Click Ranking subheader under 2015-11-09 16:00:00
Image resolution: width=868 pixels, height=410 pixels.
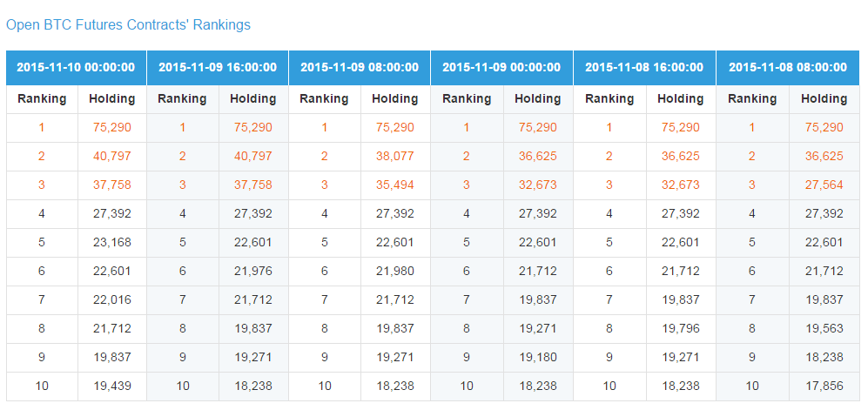click(x=182, y=99)
